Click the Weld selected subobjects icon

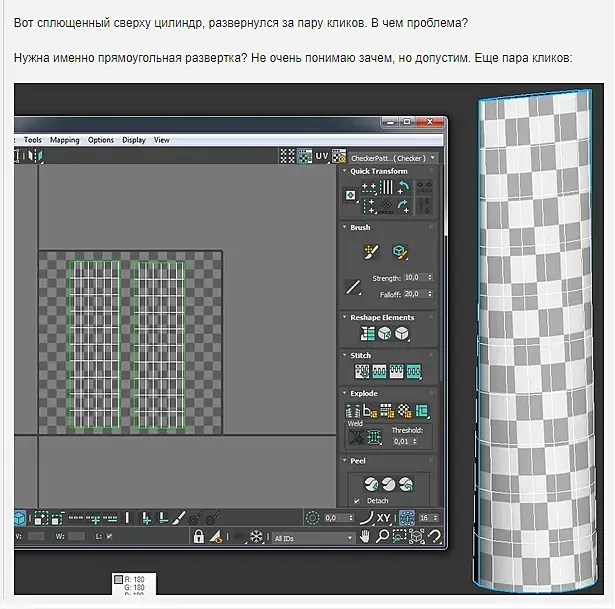[375, 437]
